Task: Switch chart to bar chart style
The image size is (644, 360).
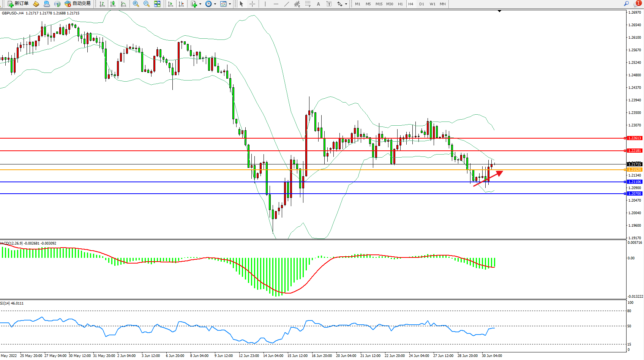Action: [102, 4]
